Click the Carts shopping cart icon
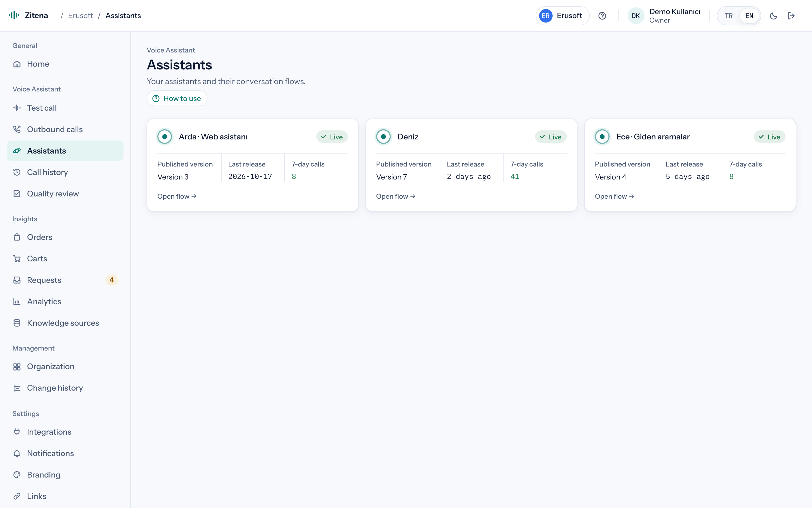 click(x=17, y=259)
